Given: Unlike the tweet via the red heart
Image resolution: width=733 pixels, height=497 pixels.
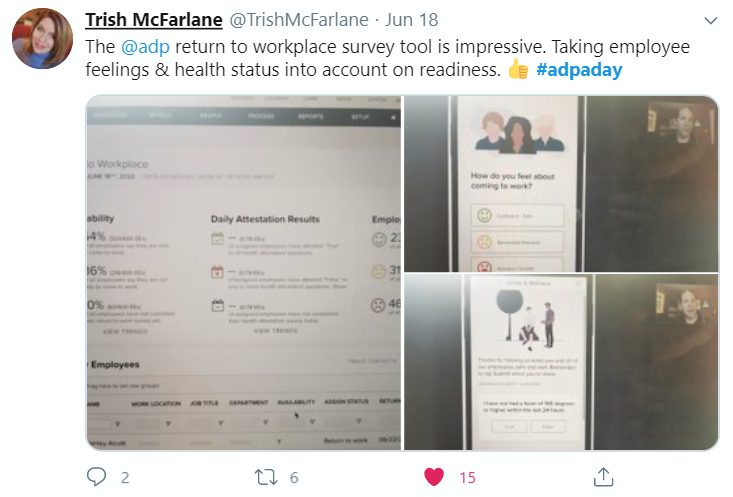Looking at the screenshot, I should tap(434, 477).
